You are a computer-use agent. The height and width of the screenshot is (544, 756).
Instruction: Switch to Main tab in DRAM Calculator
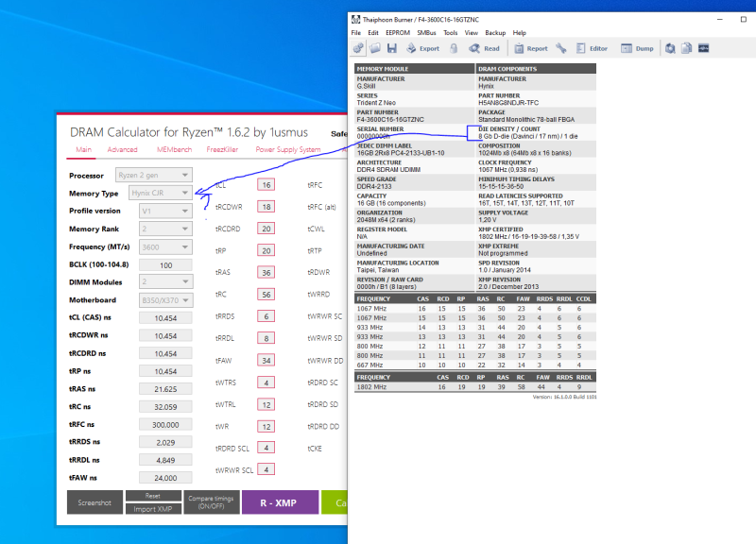coord(83,149)
